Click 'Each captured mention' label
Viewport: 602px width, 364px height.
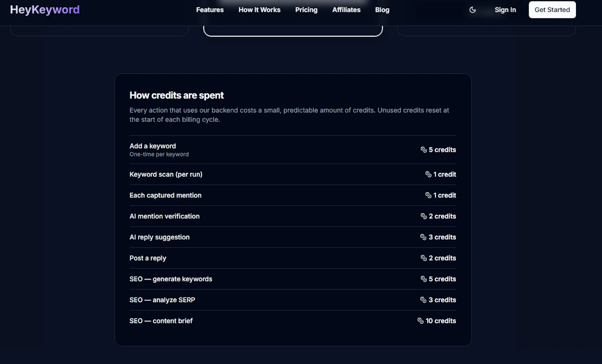pos(166,195)
